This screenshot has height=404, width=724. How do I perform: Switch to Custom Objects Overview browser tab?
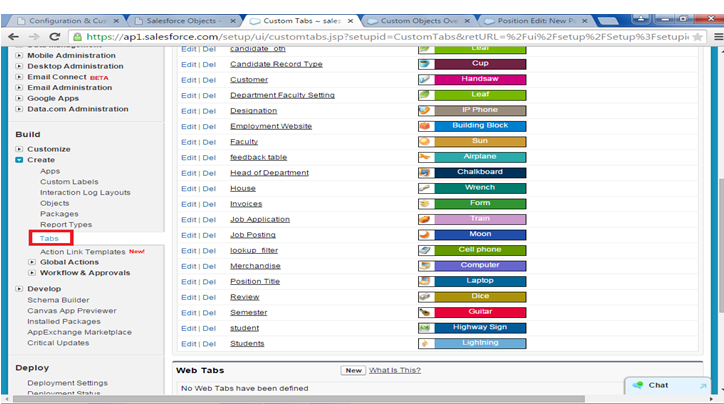point(419,21)
